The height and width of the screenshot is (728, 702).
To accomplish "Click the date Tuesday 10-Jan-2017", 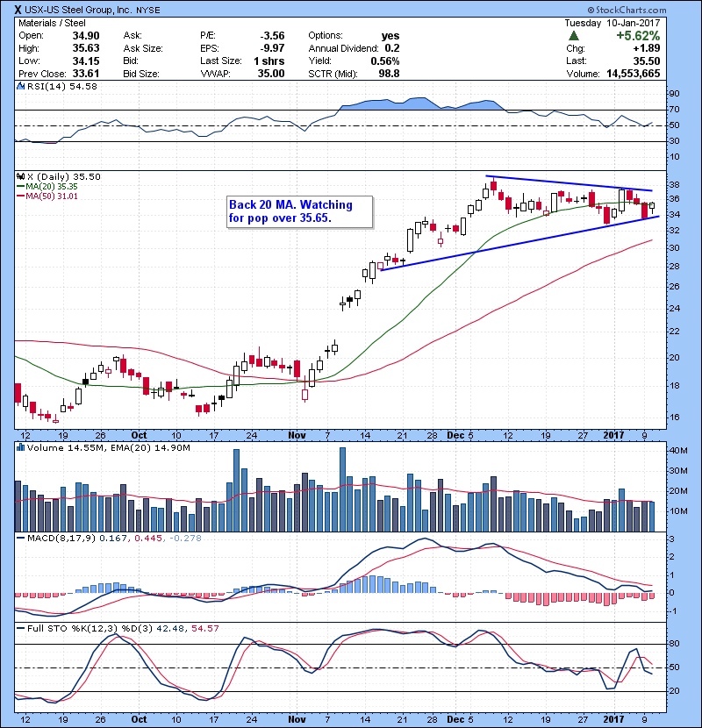I will click(612, 23).
